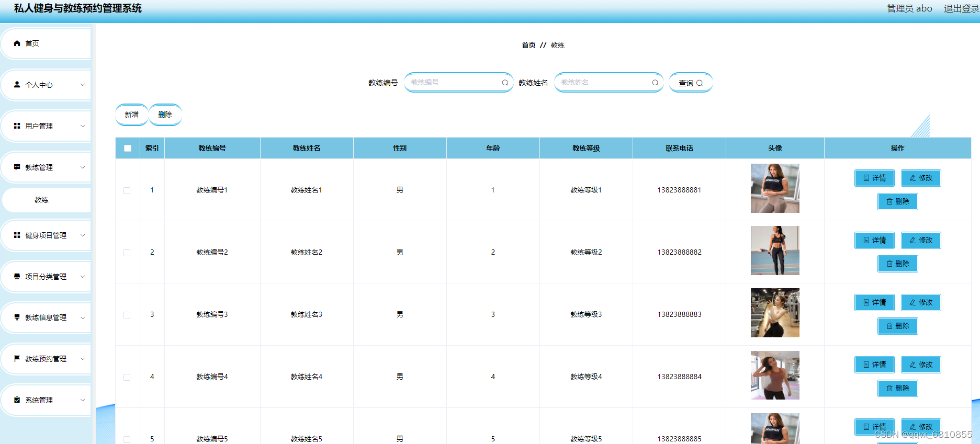The width and height of the screenshot is (980, 444).
Task: Click the 新增 button
Action: (x=132, y=115)
